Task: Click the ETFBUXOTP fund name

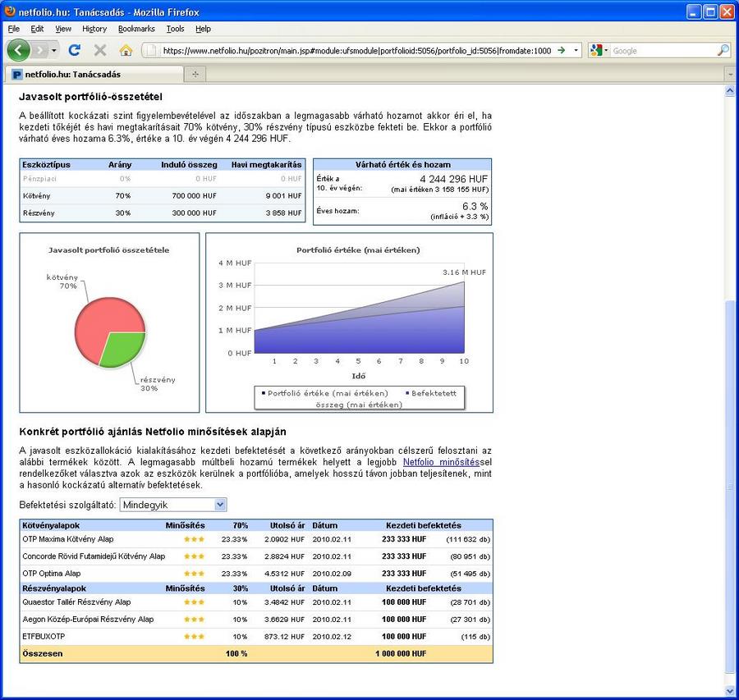Action: [44, 637]
